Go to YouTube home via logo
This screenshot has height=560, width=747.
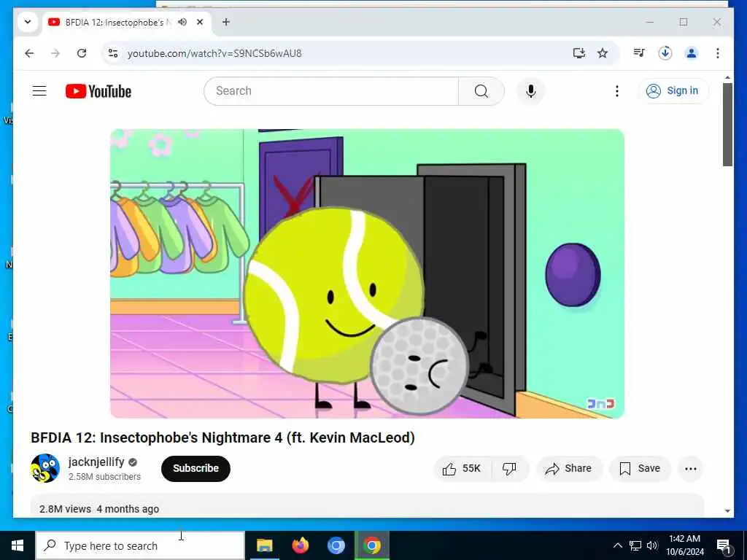tap(98, 91)
